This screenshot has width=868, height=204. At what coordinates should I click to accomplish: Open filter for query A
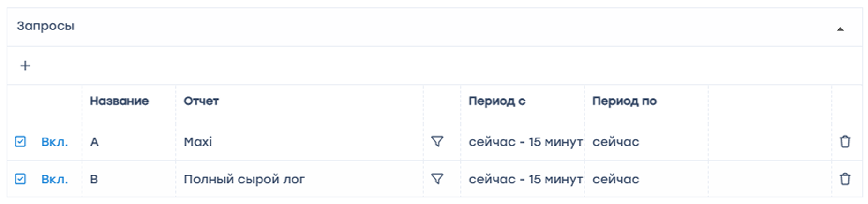tap(437, 141)
